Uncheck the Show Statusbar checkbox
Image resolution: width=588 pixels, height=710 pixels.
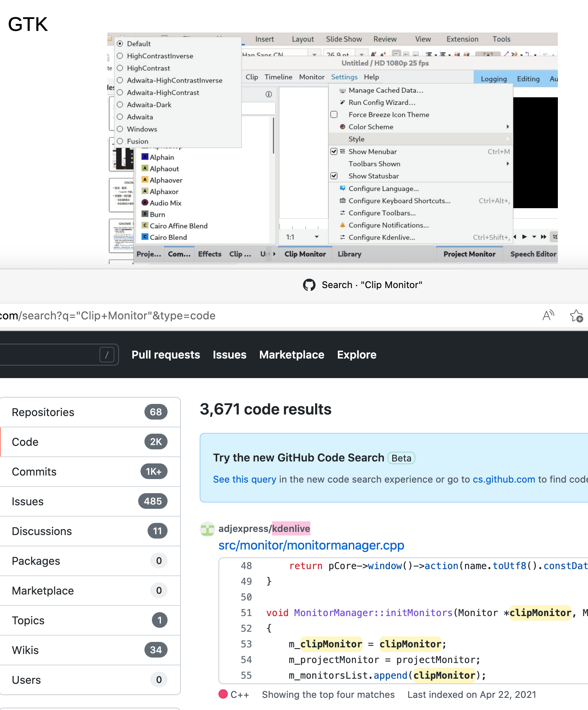[334, 176]
